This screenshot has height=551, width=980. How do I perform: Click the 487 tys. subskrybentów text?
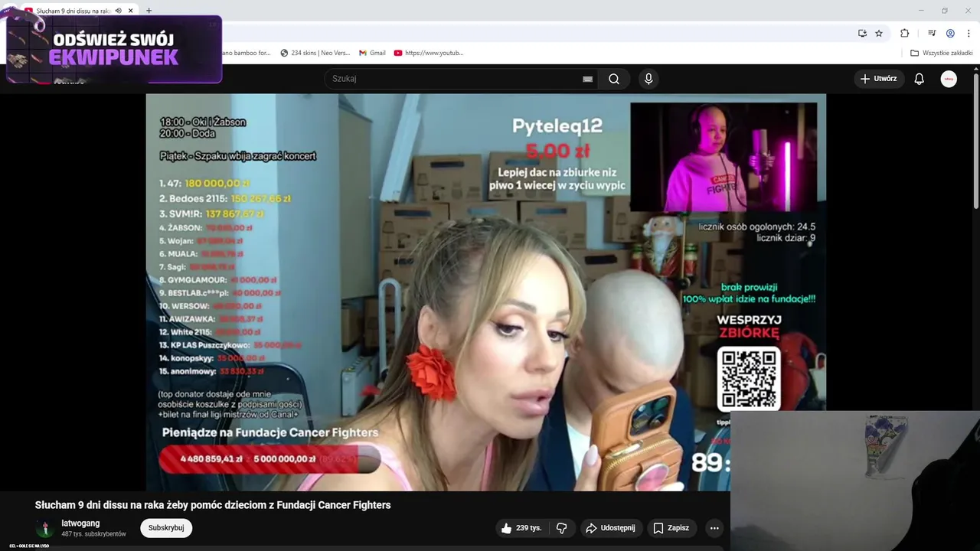[93, 534]
